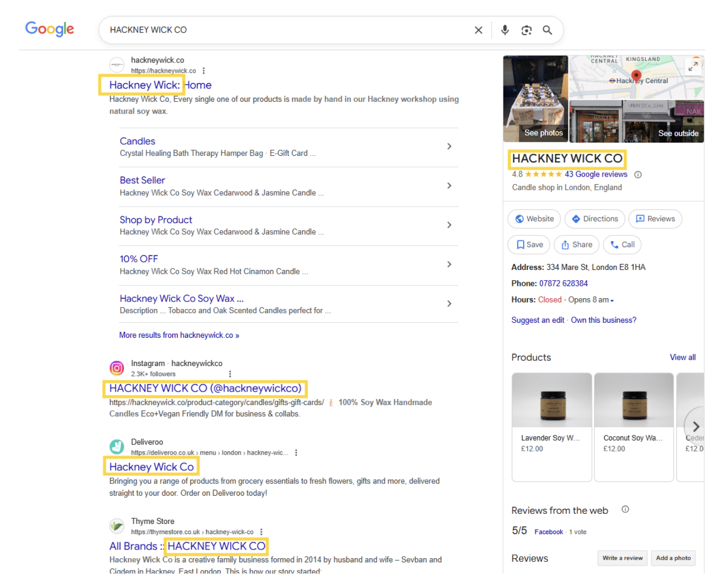The height and width of the screenshot is (588, 726).
Task: Open the three-dot menu for the Deliveroo result
Action: coord(296,452)
